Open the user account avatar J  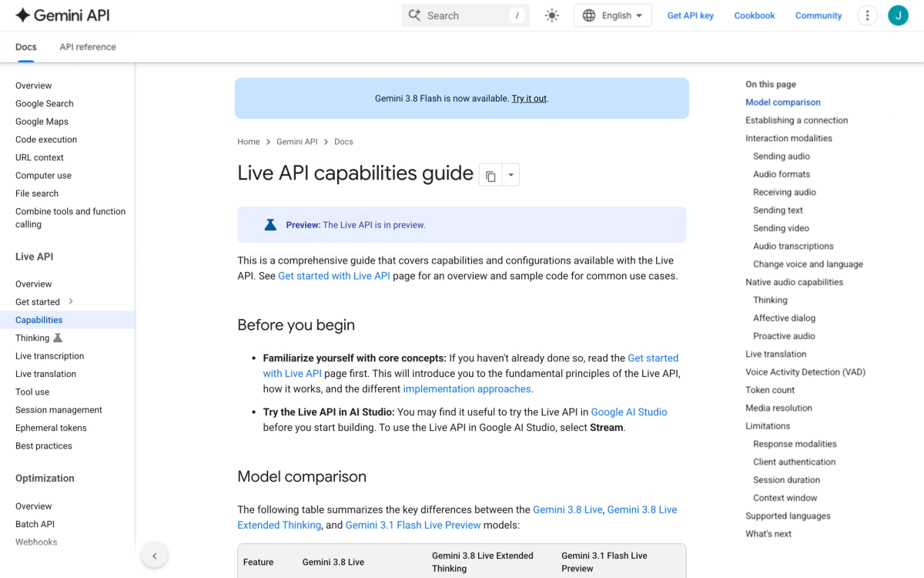pos(898,15)
